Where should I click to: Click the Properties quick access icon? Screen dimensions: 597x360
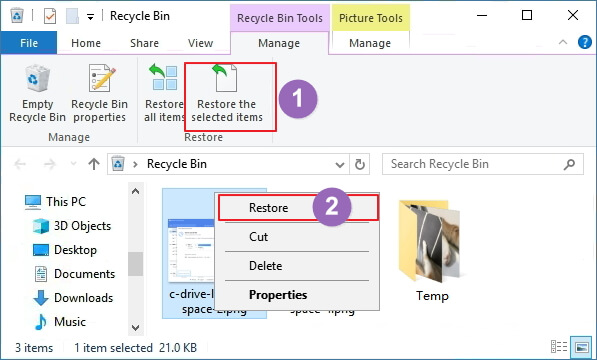(x=50, y=16)
